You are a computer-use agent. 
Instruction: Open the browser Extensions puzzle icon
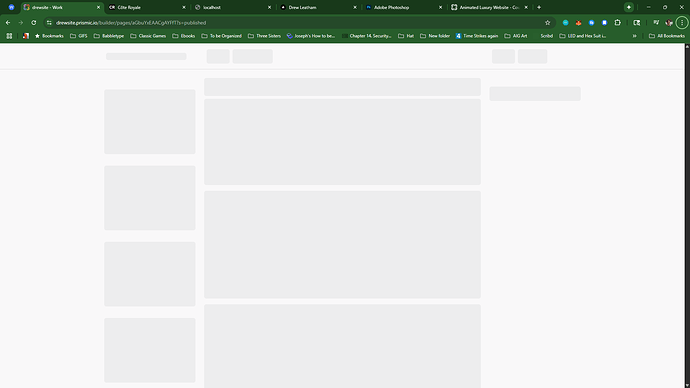(617, 22)
